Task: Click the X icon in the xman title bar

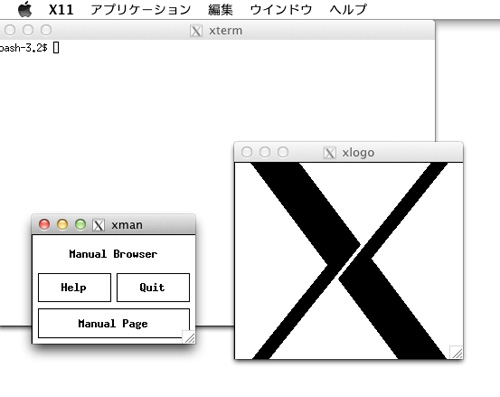Action: coord(99,225)
